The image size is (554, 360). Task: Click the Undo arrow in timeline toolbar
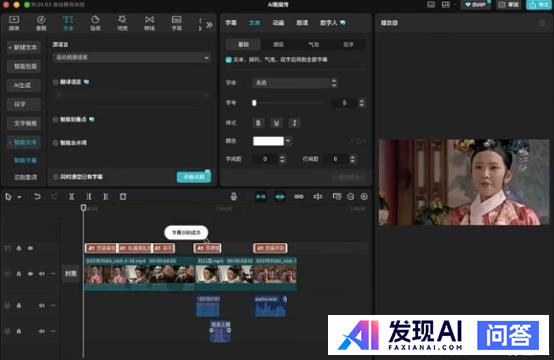pyautogui.click(x=37, y=196)
